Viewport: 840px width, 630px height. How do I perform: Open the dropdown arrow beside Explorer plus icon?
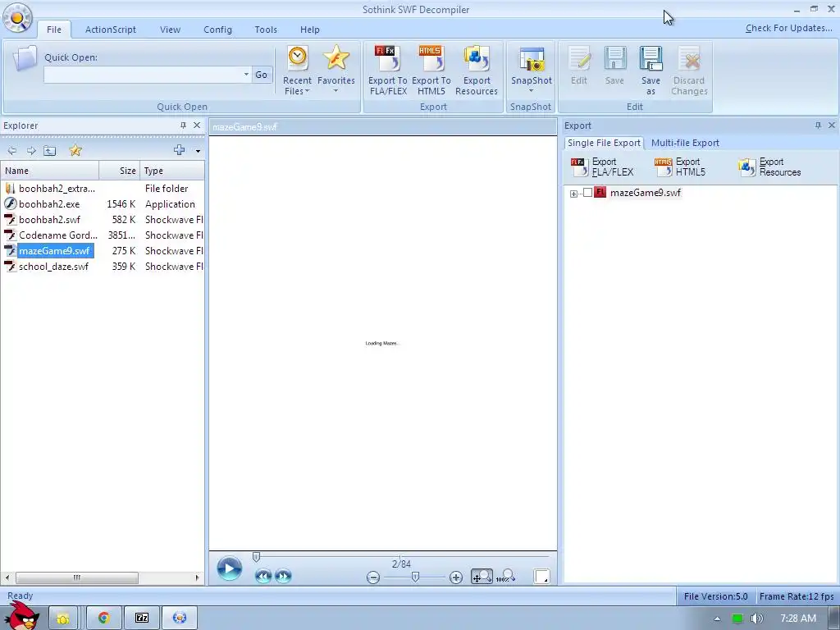[x=198, y=151]
